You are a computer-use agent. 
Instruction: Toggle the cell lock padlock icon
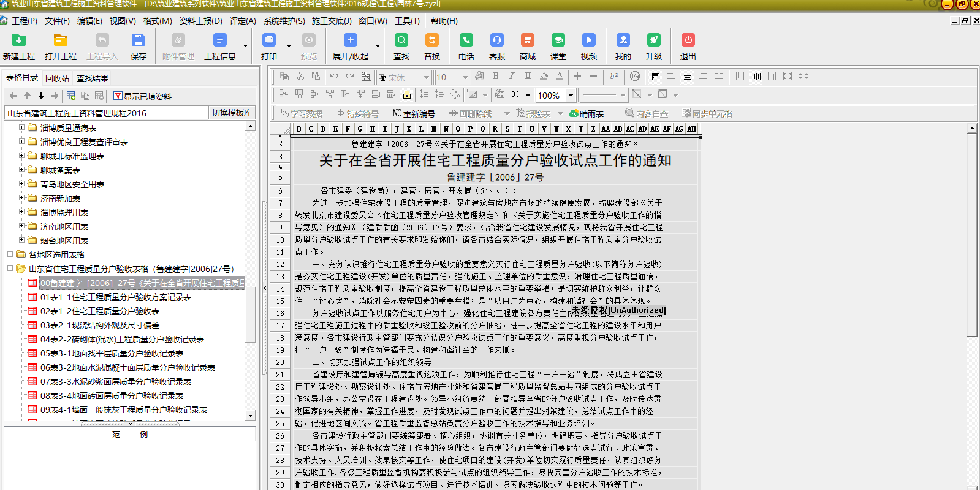pyautogui.click(x=407, y=94)
